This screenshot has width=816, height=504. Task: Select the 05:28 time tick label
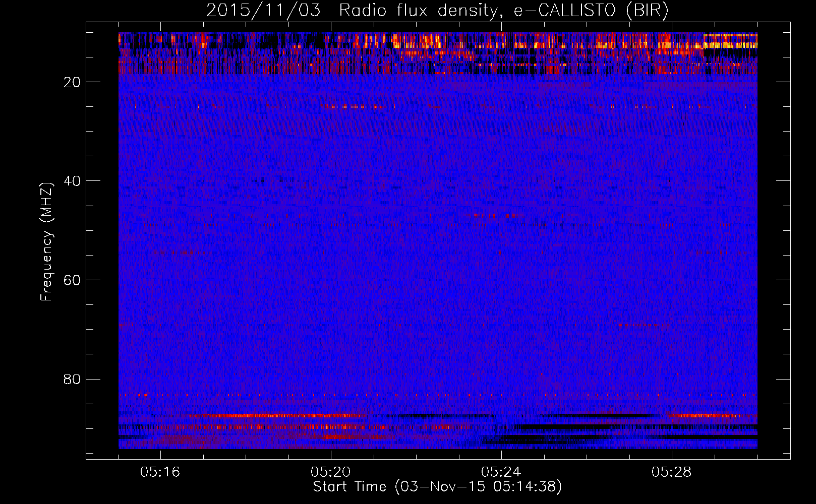point(672,472)
